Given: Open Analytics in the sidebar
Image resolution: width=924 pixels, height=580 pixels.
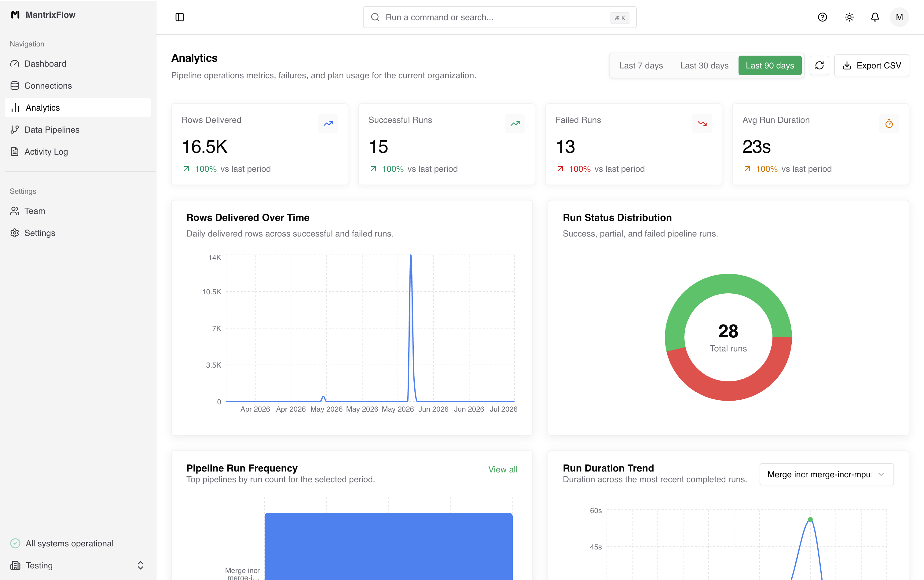Looking at the screenshot, I should [x=78, y=108].
